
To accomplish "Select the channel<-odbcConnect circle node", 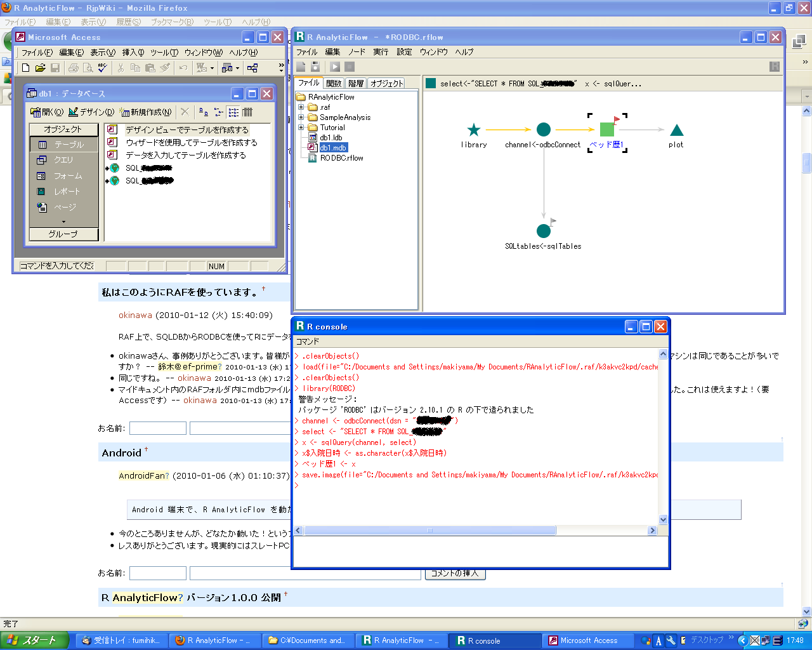I will coord(544,130).
